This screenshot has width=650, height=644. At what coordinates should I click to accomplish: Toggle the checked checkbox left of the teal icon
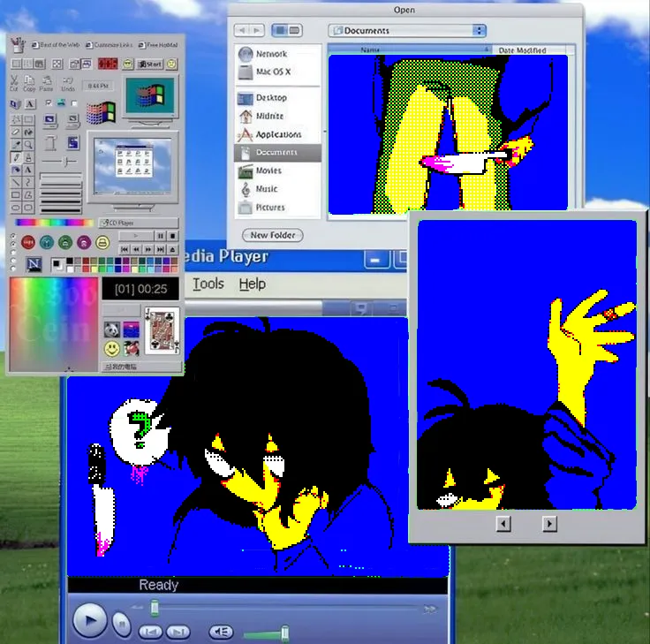(49, 102)
